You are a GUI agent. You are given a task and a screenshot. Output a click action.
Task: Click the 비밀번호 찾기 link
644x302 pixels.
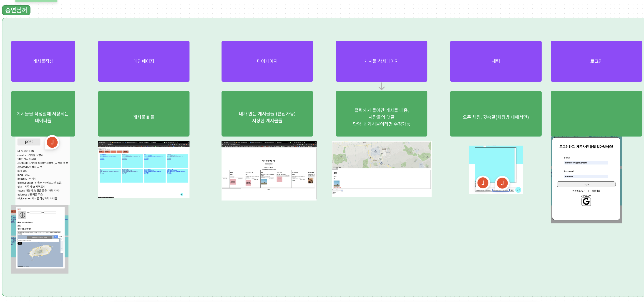coord(579,191)
